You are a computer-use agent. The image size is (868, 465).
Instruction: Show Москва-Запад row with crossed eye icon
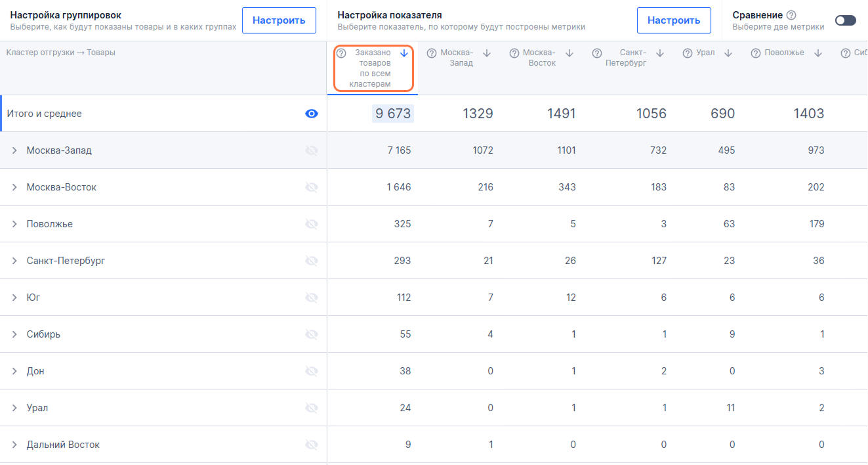pyautogui.click(x=312, y=150)
